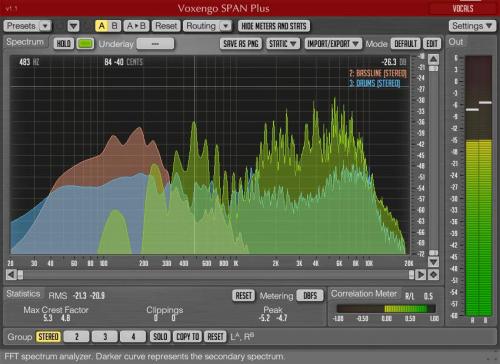This screenshot has width=500, height=364.
Task: Select the Stereo group
Action: [x=48, y=337]
